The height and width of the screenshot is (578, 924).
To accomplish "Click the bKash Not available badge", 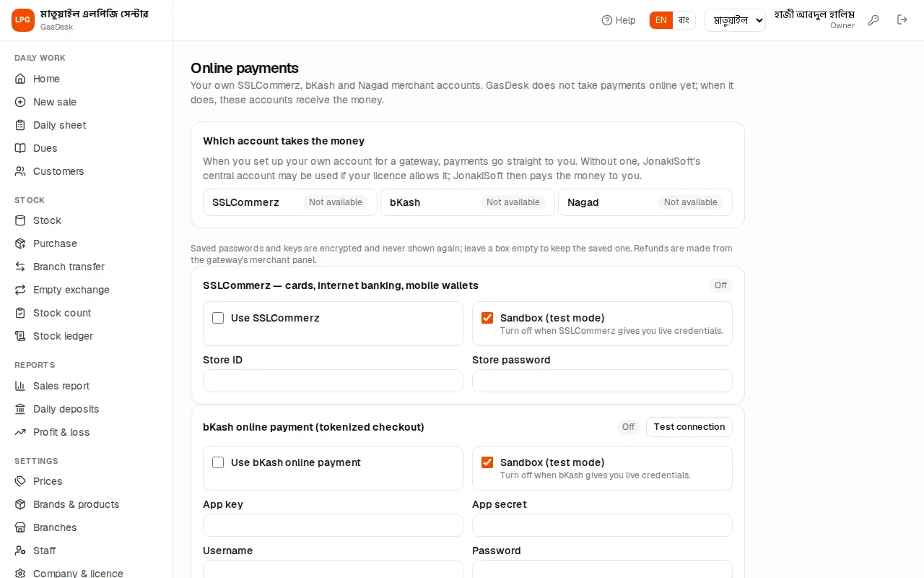I will click(513, 202).
